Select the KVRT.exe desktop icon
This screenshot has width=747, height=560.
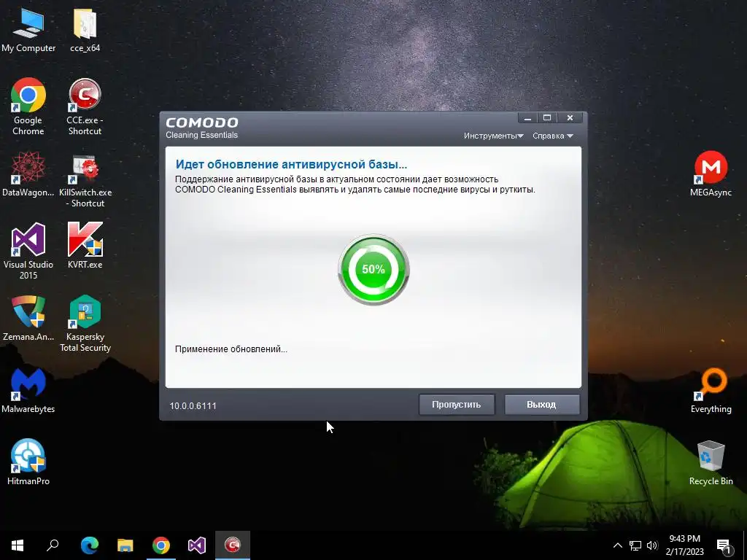click(x=85, y=245)
